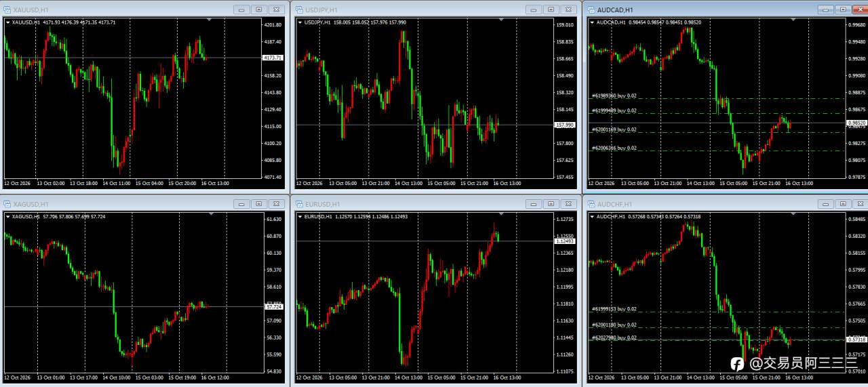
Task: Click the chart shift triangle on AUDCAD chart
Action: tap(794, 20)
